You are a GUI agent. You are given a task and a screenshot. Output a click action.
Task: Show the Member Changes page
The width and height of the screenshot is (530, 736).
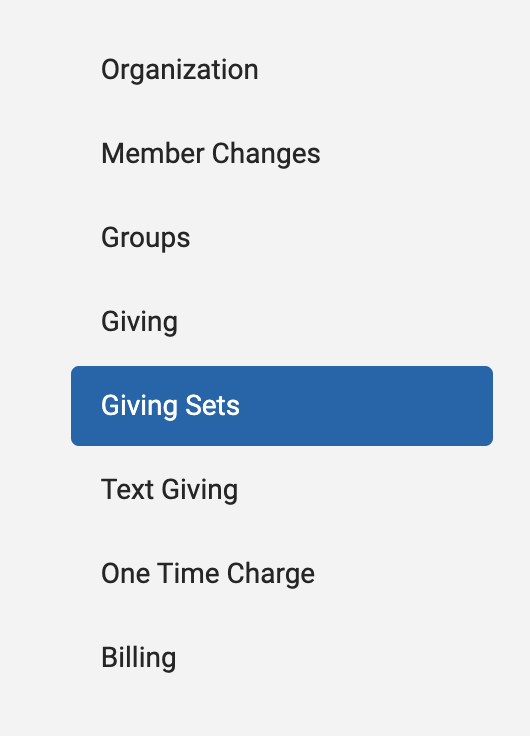pos(282,154)
